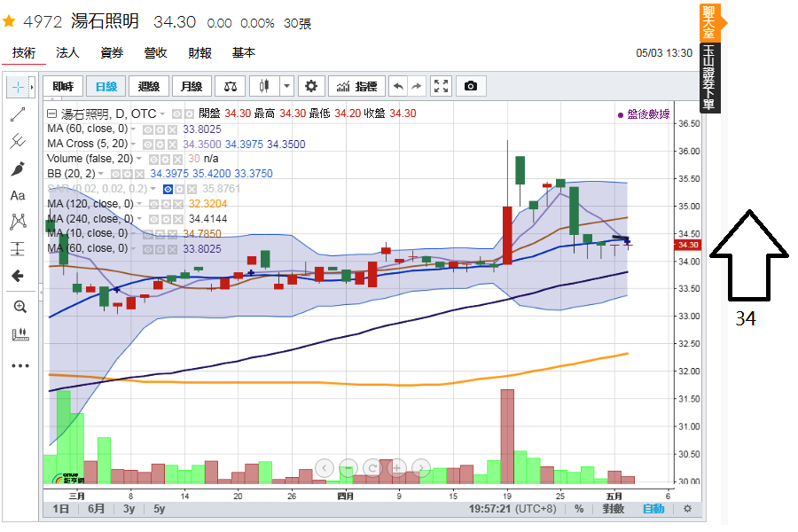Open chart style dropdown arrow
Image resolution: width=798 pixels, height=532 pixels.
287,86
